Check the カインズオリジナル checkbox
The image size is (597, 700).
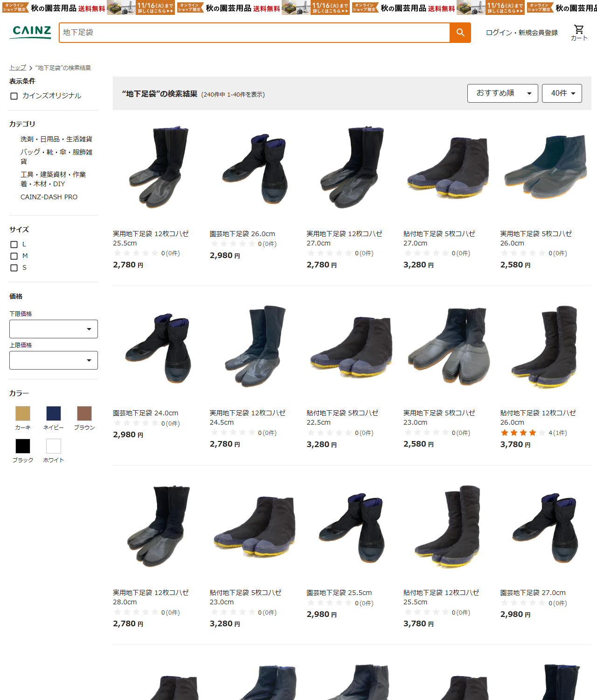tap(14, 96)
